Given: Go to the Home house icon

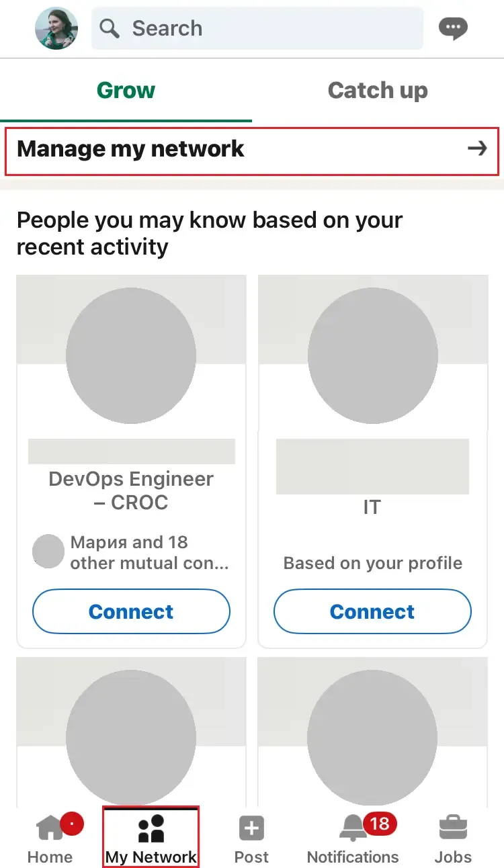Looking at the screenshot, I should pos(50,829).
